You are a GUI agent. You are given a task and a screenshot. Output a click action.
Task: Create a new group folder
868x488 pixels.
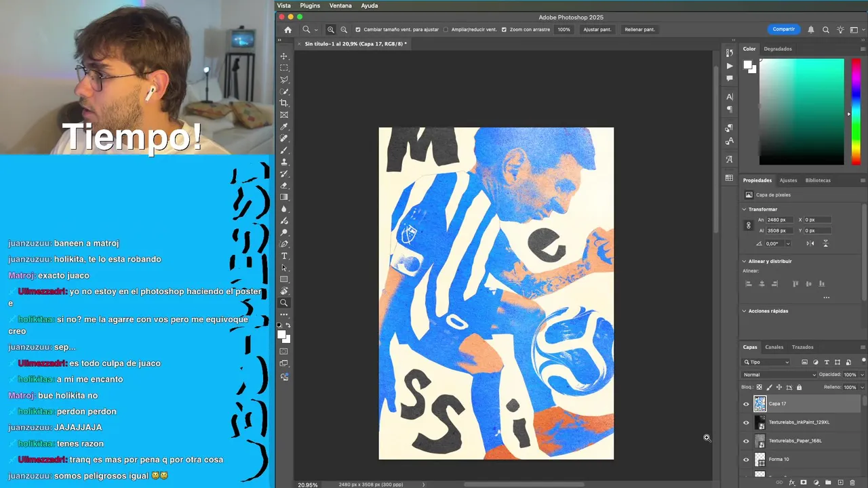tap(828, 483)
